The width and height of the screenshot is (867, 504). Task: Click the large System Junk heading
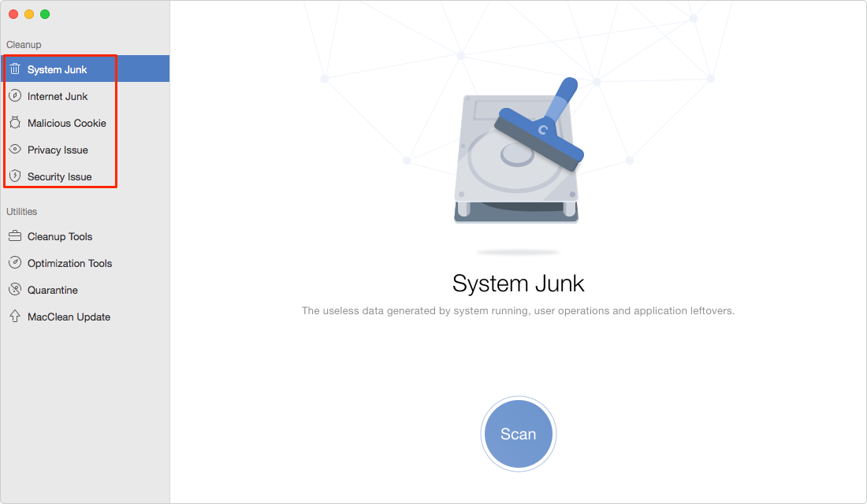pos(518,283)
